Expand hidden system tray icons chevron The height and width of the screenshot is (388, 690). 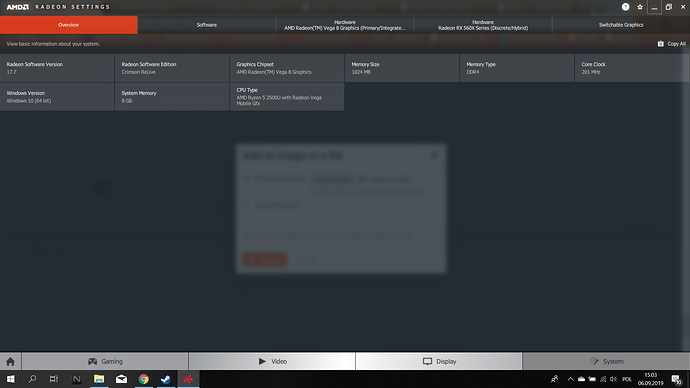(x=570, y=379)
